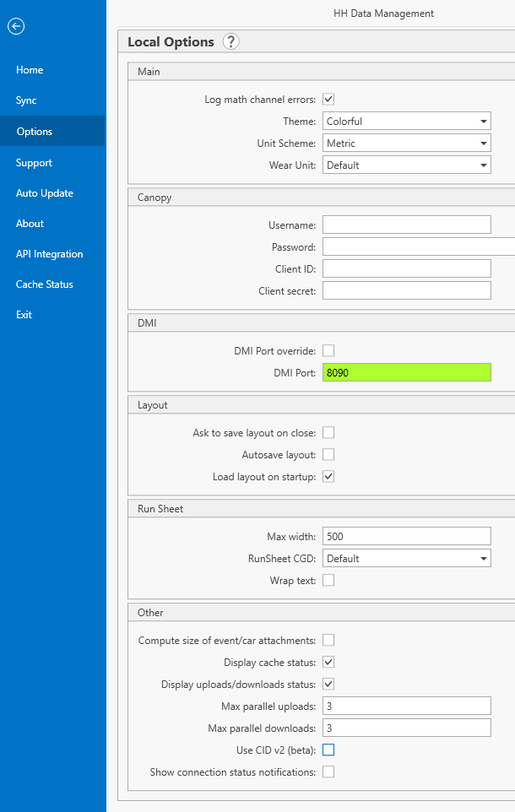Go to Sync in sidebar
The height and width of the screenshot is (812, 515).
point(26,100)
